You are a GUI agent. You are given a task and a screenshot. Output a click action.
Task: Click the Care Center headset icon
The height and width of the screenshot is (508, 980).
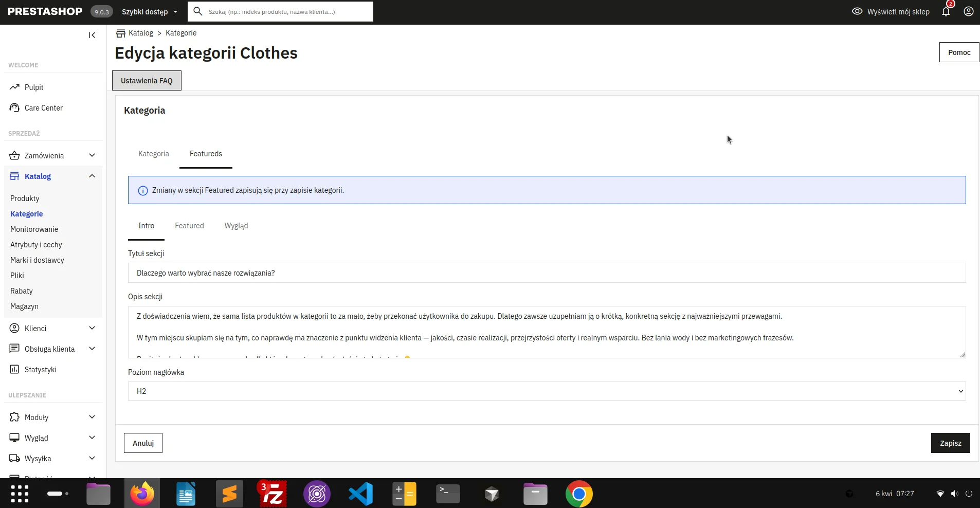14,107
